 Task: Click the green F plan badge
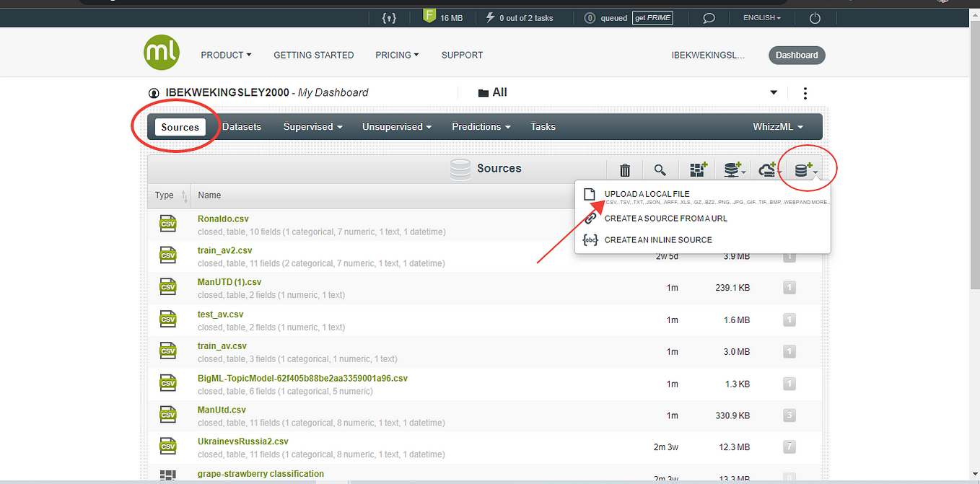[x=429, y=16]
